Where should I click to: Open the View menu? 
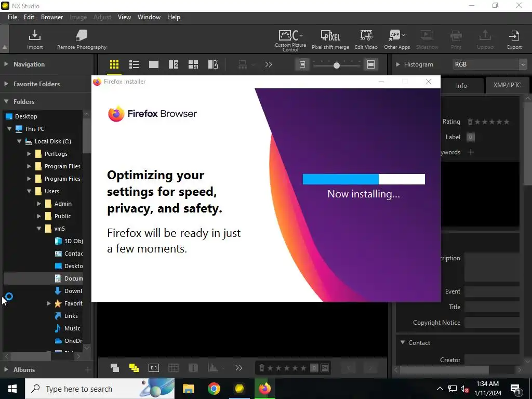point(124,17)
